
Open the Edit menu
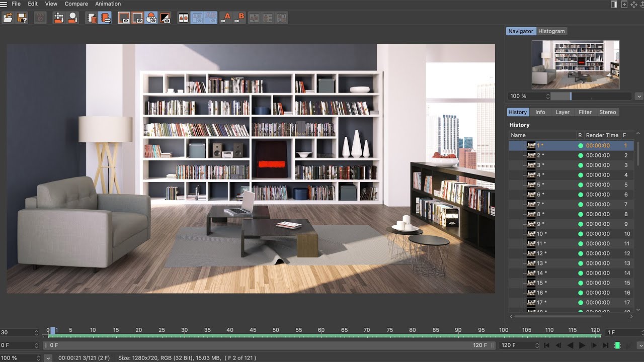click(33, 4)
